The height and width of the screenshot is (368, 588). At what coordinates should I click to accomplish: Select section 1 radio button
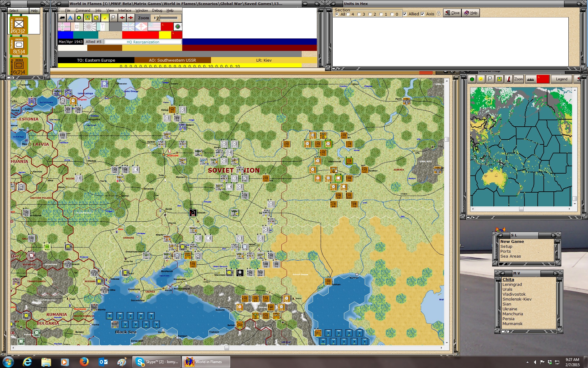381,14
